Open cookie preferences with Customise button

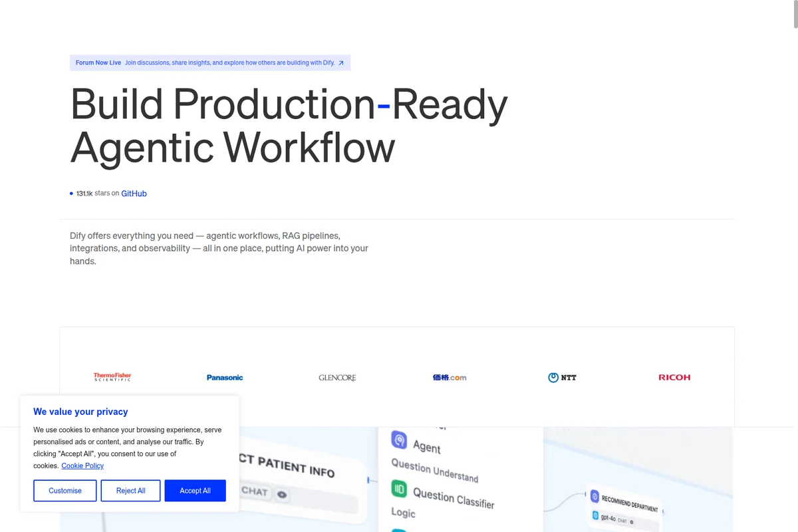[x=65, y=491]
